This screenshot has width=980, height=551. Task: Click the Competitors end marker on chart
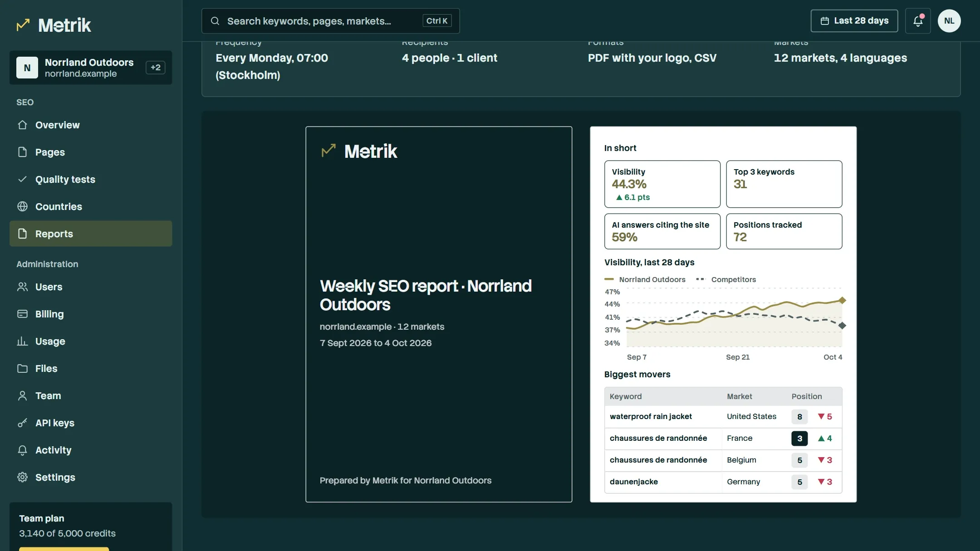842,326
